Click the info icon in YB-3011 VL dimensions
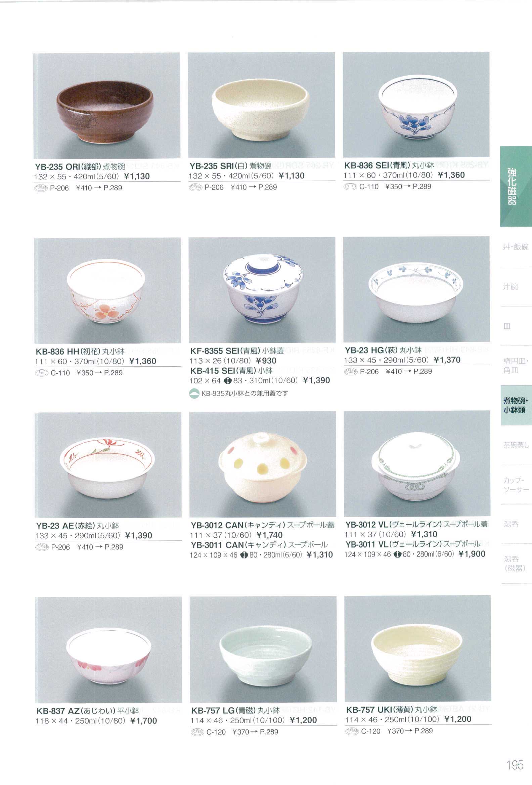This screenshot has width=532, height=785. coord(397,554)
